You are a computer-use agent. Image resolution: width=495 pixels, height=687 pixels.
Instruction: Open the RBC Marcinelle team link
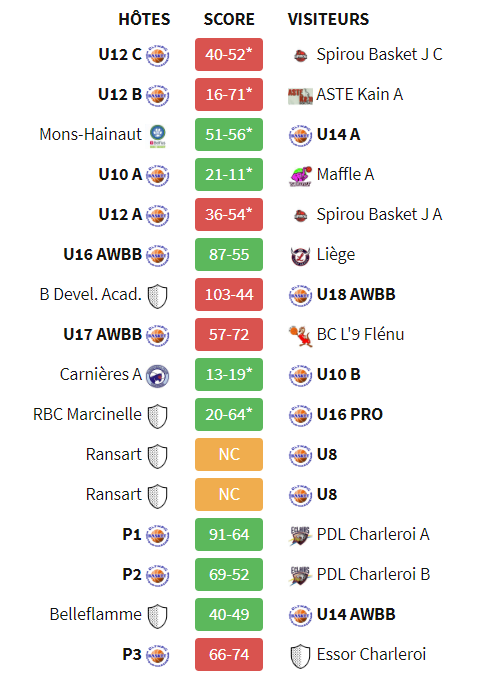(x=87, y=414)
